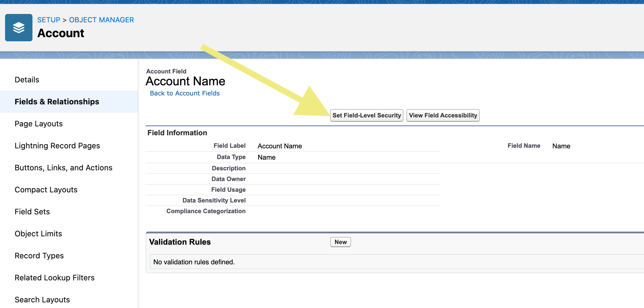Click the Field Label value Account Name
Viewport: 644px width, 308px height.
point(280,146)
